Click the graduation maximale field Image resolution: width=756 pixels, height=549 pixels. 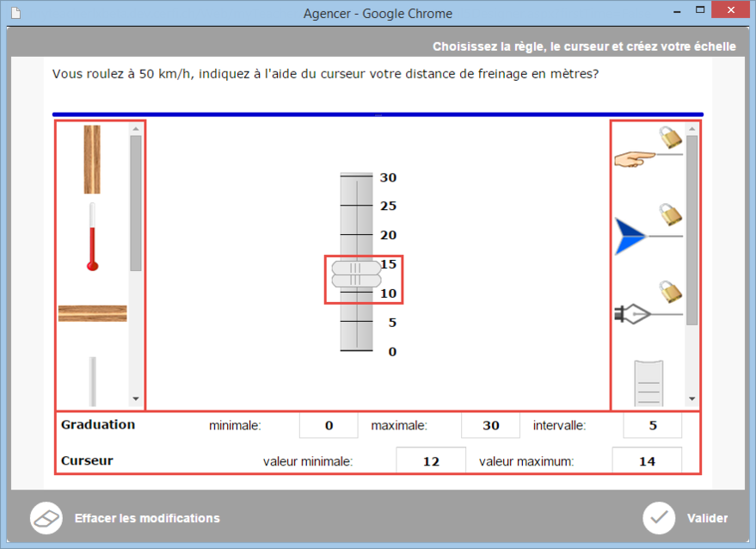pyautogui.click(x=490, y=426)
